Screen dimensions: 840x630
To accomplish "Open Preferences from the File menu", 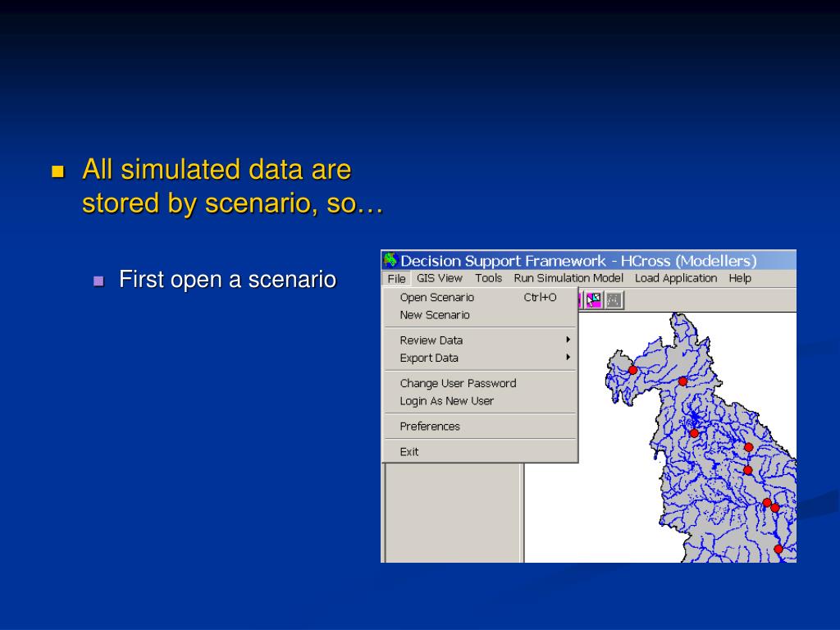I will 481,427.
